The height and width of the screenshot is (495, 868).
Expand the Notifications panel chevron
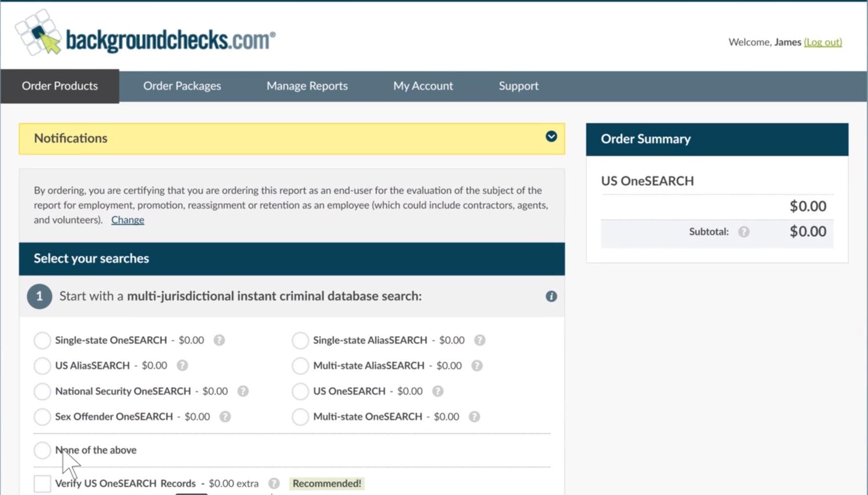pyautogui.click(x=551, y=137)
